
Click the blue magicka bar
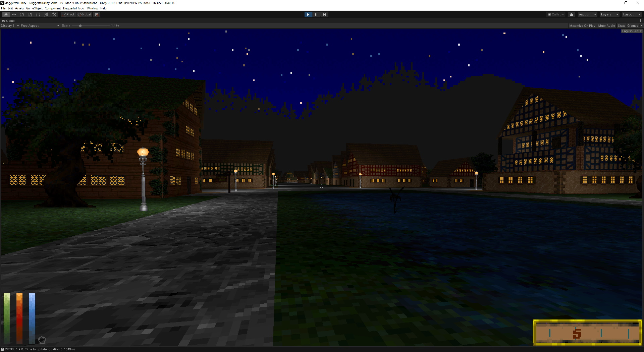coord(32,318)
